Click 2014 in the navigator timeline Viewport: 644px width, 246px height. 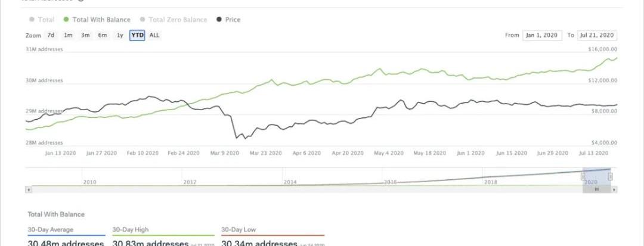(290, 182)
